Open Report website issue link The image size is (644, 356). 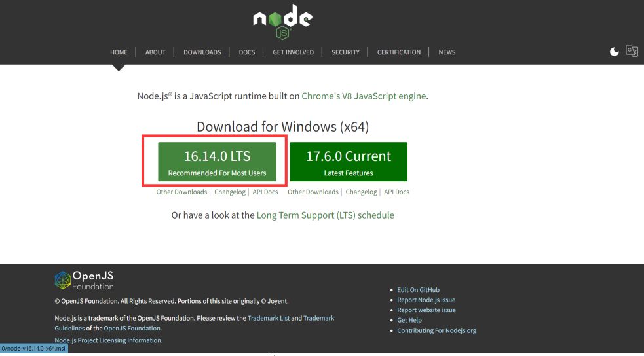click(x=426, y=310)
